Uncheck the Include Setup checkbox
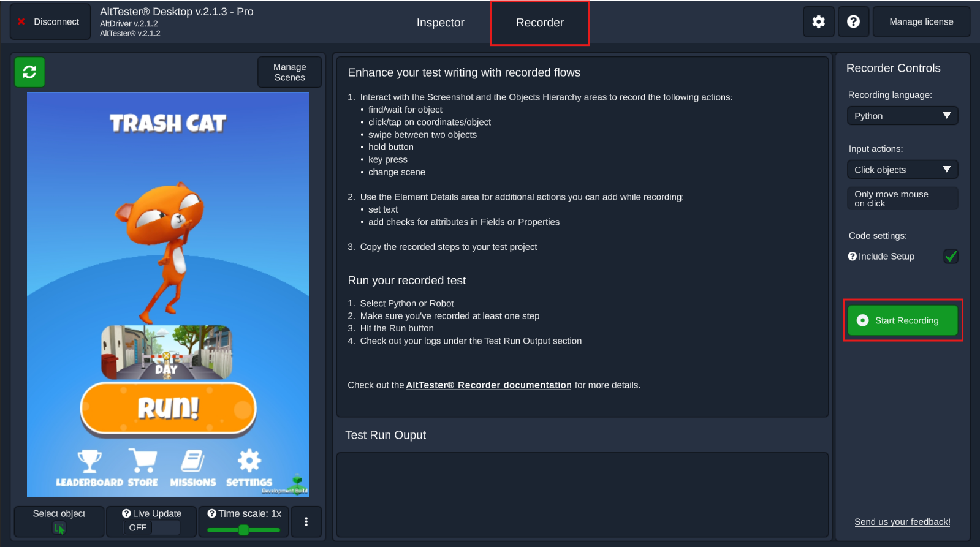Screen dimensions: 980x547 click(951, 256)
